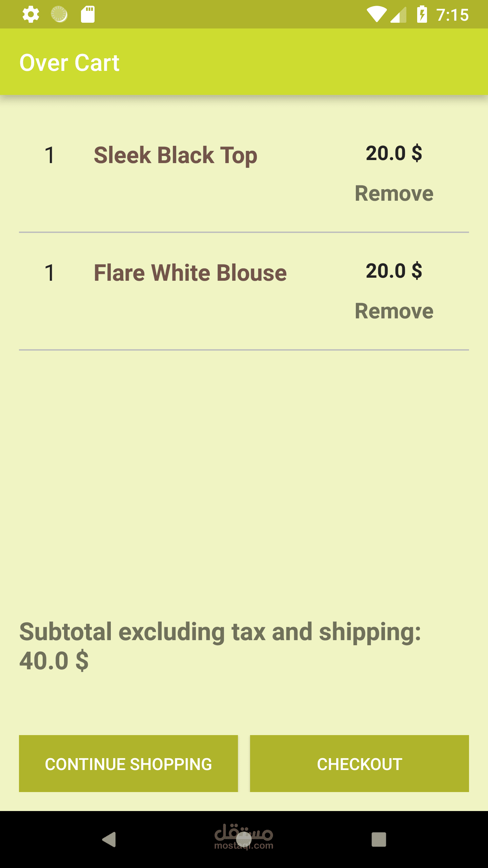Open the Sleek Black Top item
The image size is (488, 868).
click(x=176, y=155)
